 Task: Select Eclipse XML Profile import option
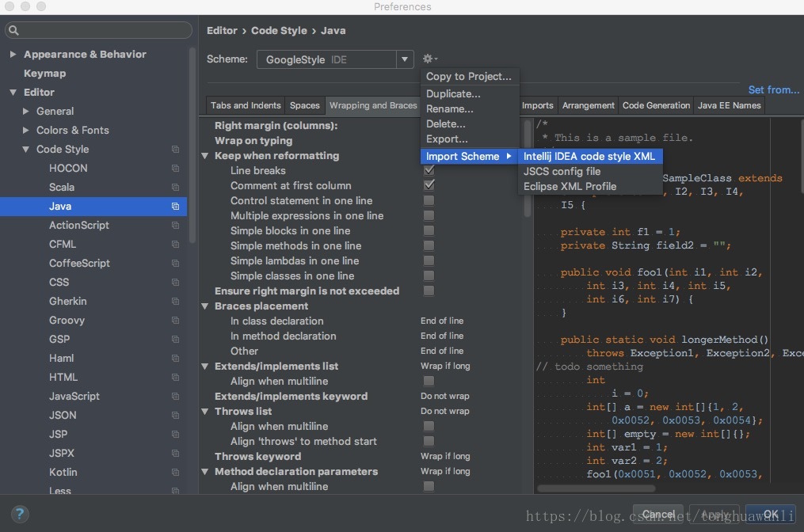click(590, 187)
